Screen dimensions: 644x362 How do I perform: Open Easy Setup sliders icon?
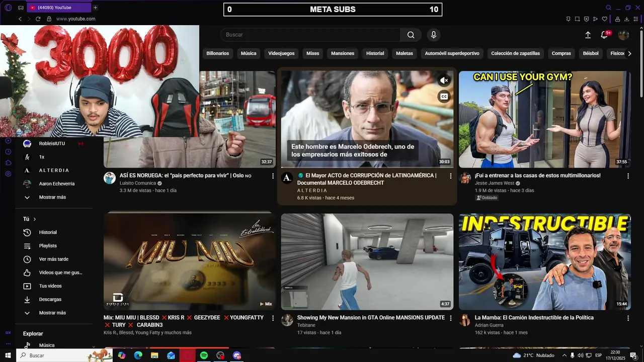pos(636,19)
